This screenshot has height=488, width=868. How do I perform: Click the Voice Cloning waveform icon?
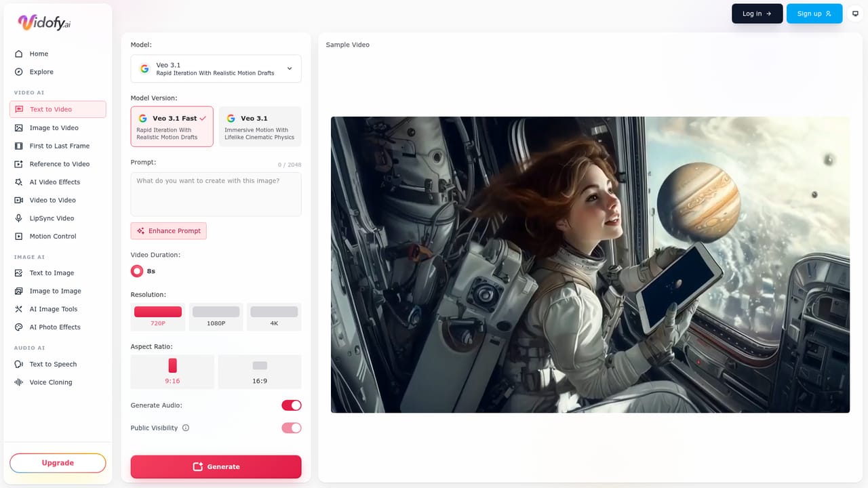pos(19,382)
